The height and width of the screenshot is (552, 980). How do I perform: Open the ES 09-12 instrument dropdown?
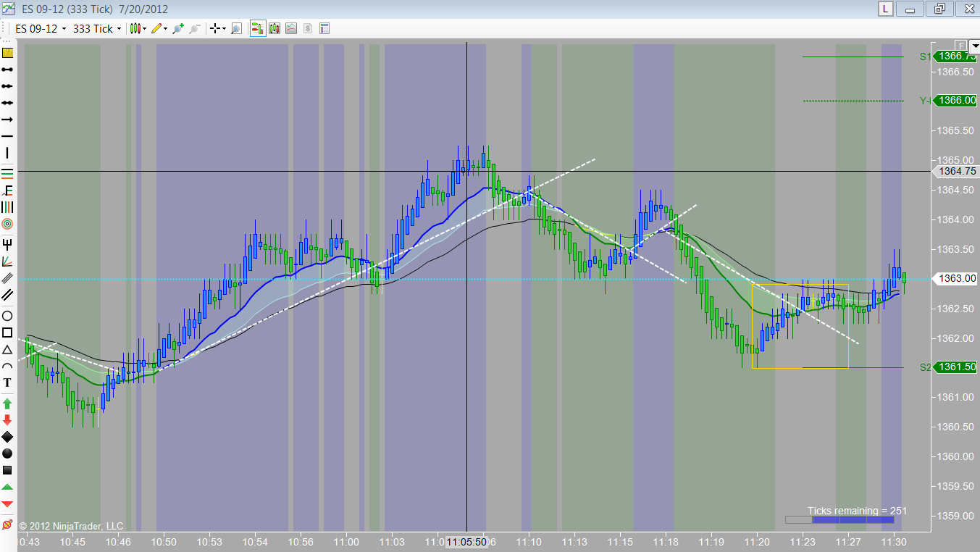pyautogui.click(x=41, y=28)
